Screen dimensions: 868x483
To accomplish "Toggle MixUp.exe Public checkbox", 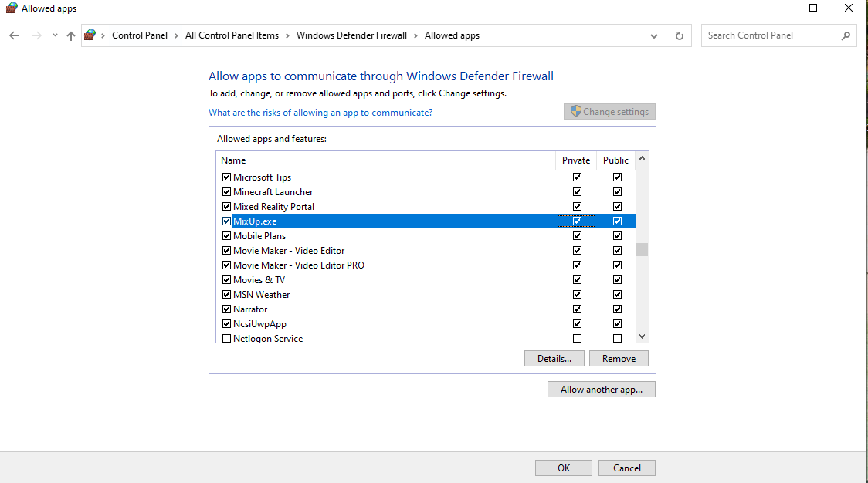I will click(617, 221).
